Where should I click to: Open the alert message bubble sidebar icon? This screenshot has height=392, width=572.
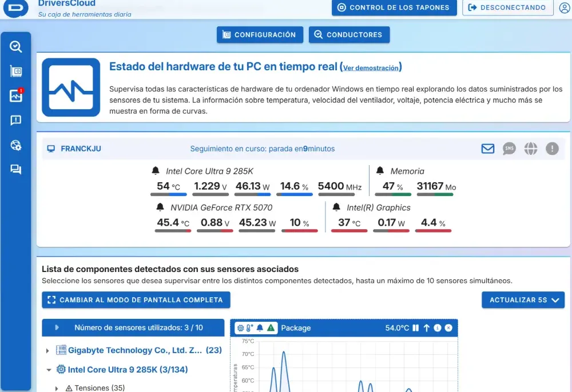[x=15, y=120]
